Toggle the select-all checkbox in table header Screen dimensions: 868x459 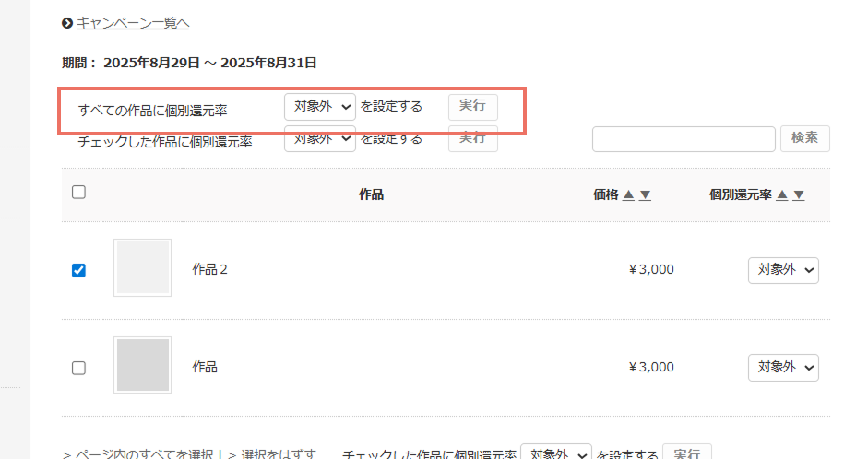tap(78, 193)
